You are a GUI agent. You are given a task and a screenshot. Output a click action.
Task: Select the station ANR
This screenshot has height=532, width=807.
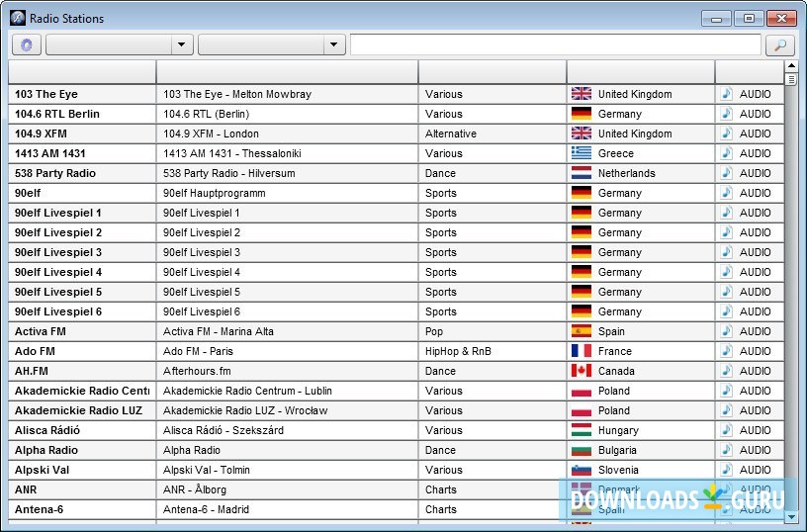[x=26, y=489]
